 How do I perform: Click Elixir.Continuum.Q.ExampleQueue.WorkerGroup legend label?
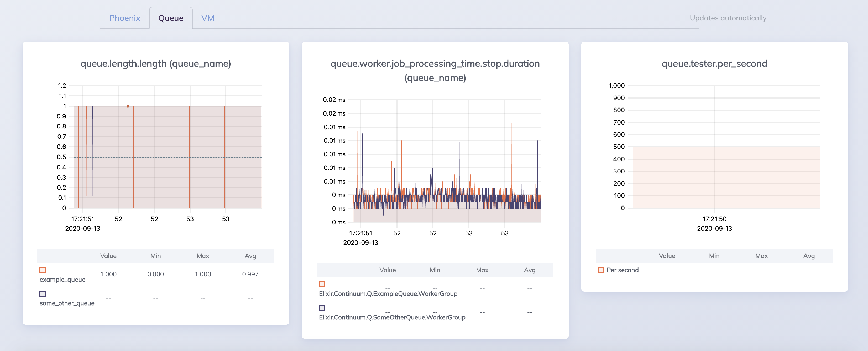point(388,294)
